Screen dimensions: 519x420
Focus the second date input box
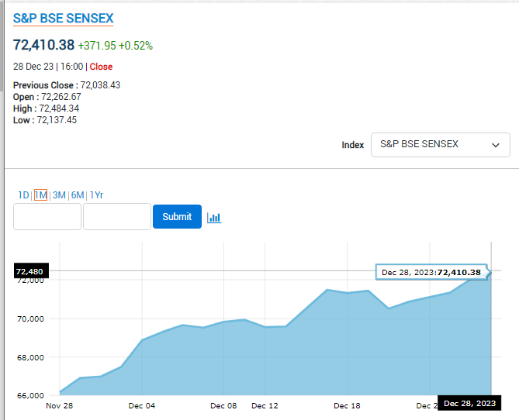(x=116, y=217)
